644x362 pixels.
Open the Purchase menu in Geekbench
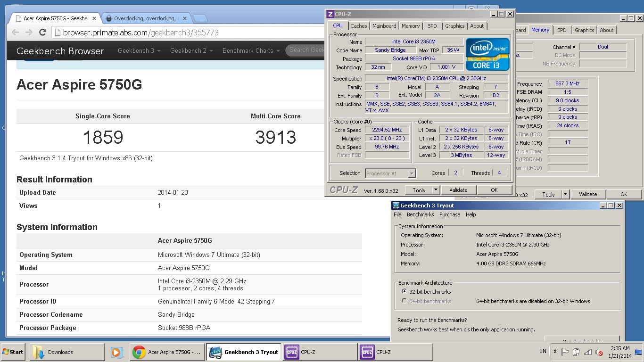click(450, 214)
